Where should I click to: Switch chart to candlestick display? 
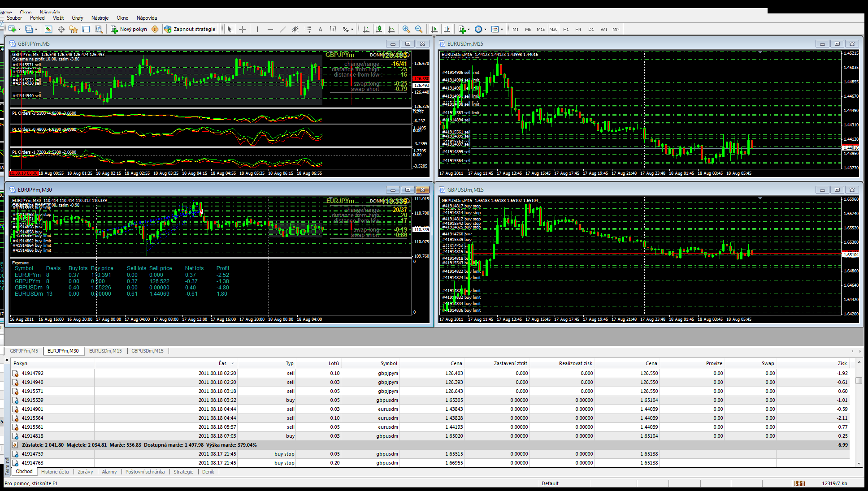pyautogui.click(x=379, y=29)
